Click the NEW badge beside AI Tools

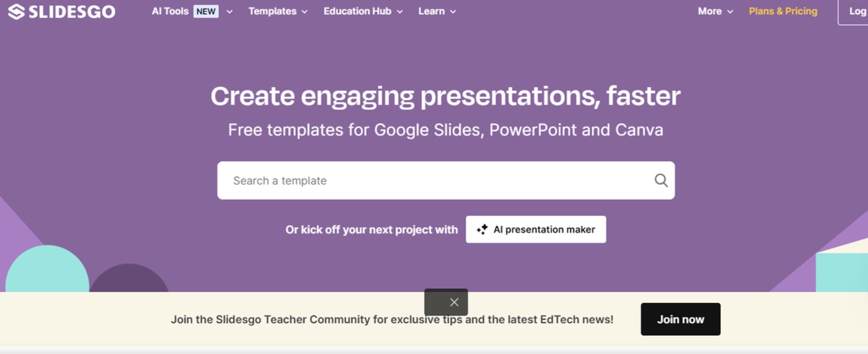tap(206, 11)
